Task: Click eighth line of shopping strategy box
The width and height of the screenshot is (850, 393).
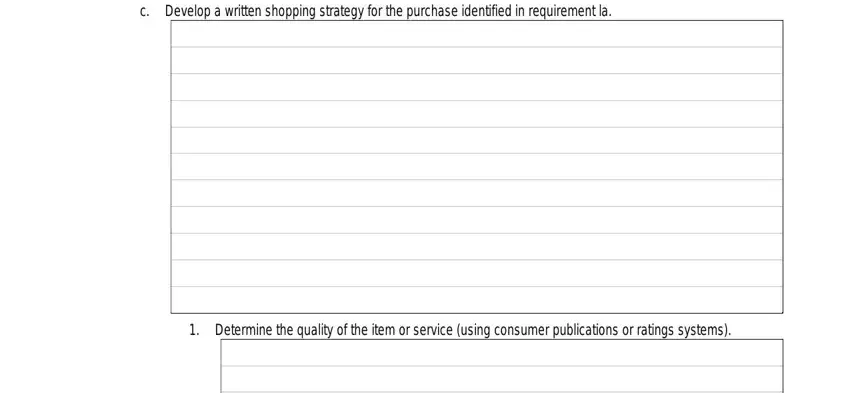Action: coord(476,220)
